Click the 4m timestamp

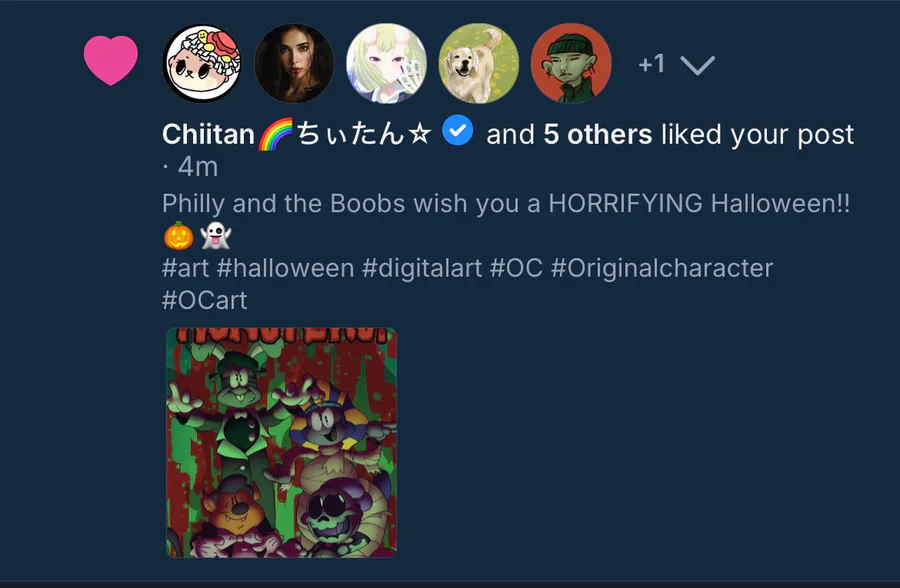coord(197,166)
